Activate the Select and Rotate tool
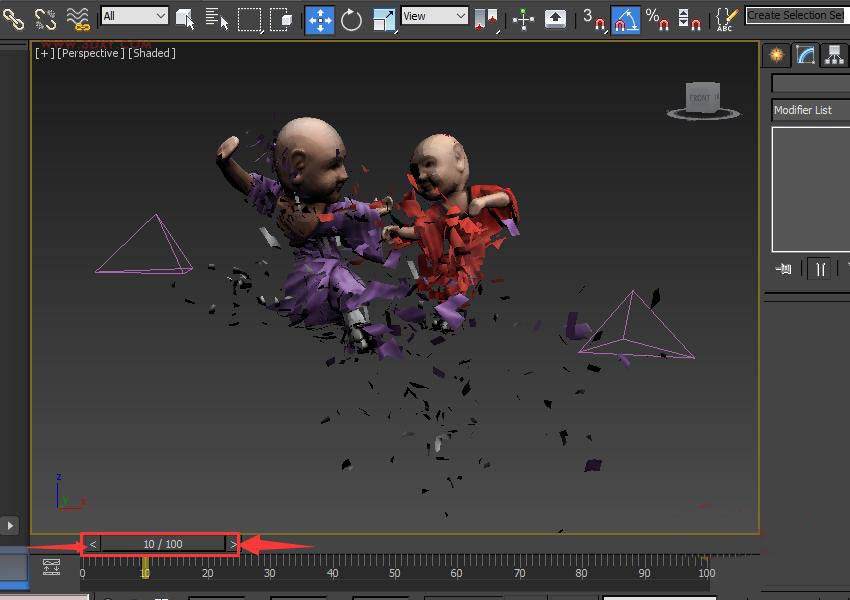 tap(351, 18)
